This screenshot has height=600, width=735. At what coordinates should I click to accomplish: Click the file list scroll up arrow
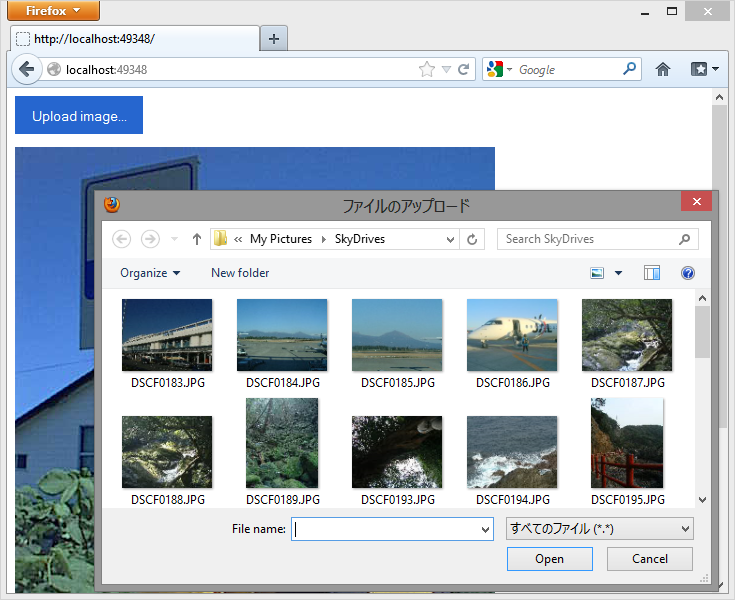[x=702, y=298]
